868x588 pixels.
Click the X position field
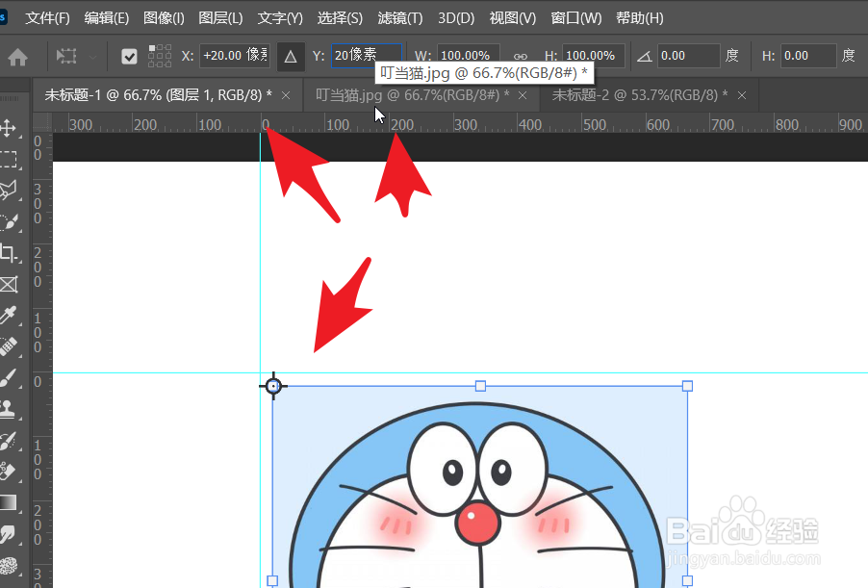[235, 56]
